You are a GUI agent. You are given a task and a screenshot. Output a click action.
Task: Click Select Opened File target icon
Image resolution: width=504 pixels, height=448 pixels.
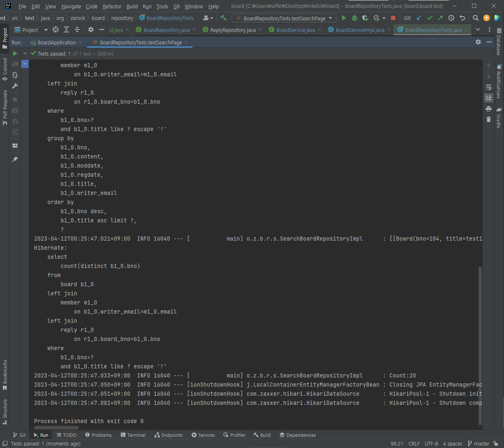pos(56,30)
